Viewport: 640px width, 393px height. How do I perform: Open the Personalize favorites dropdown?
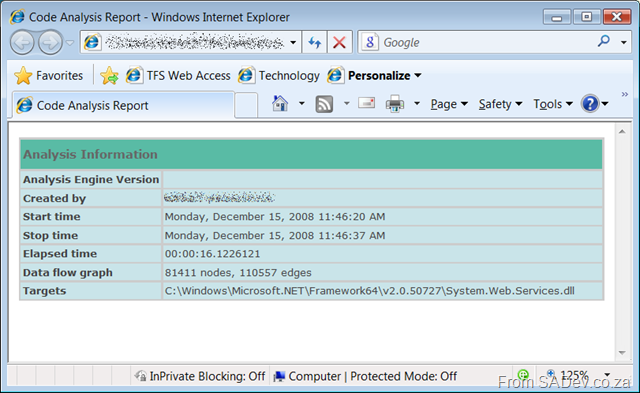[x=375, y=75]
